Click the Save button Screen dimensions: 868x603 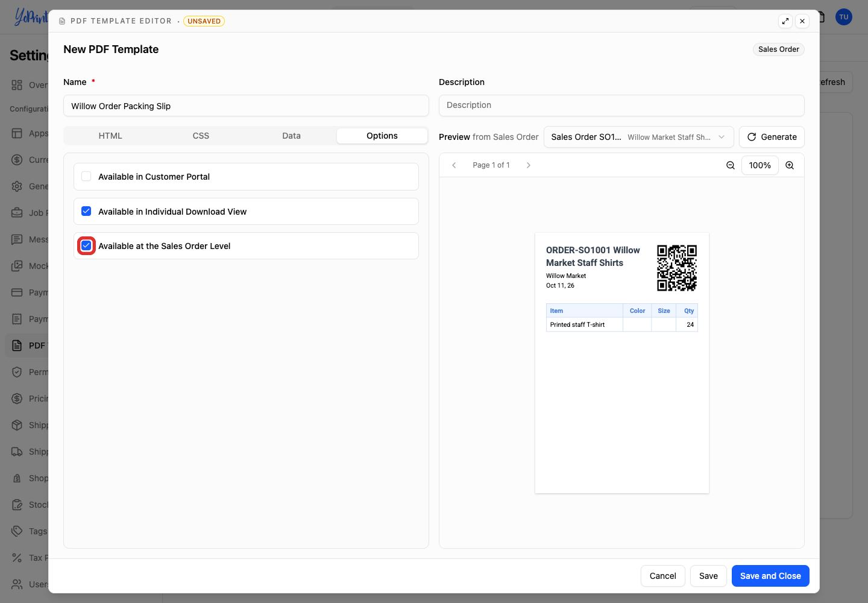tap(708, 576)
